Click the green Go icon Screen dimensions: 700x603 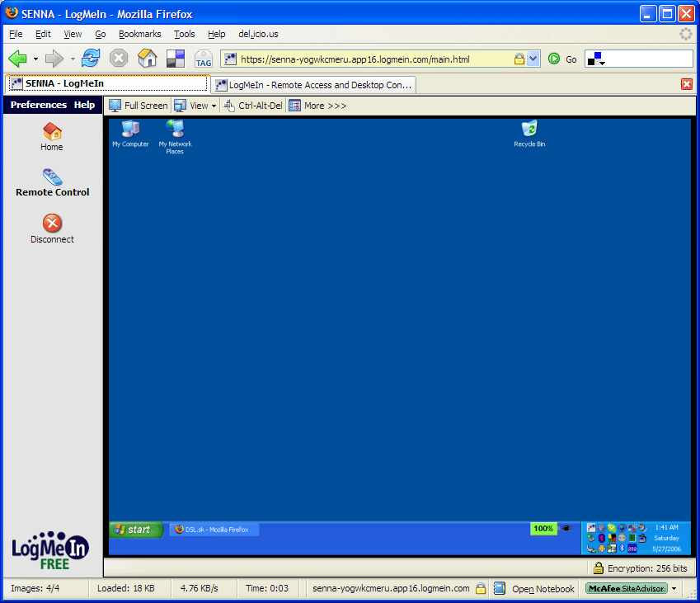coord(554,59)
